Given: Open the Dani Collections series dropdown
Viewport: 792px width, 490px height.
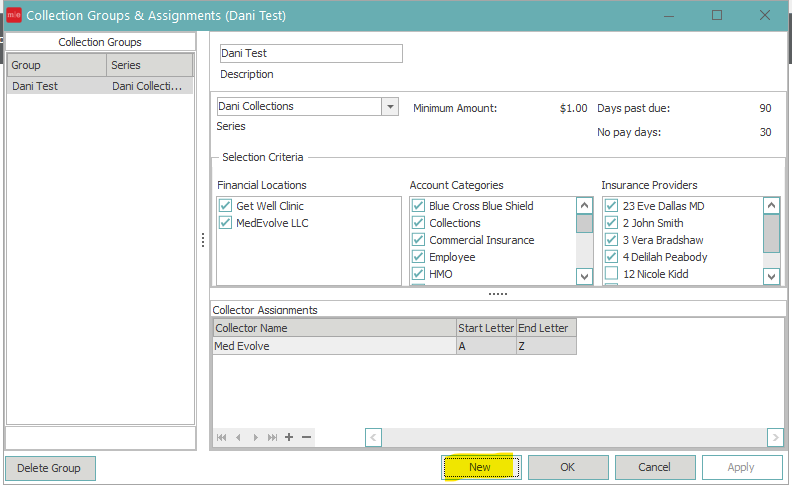Looking at the screenshot, I should pos(389,106).
